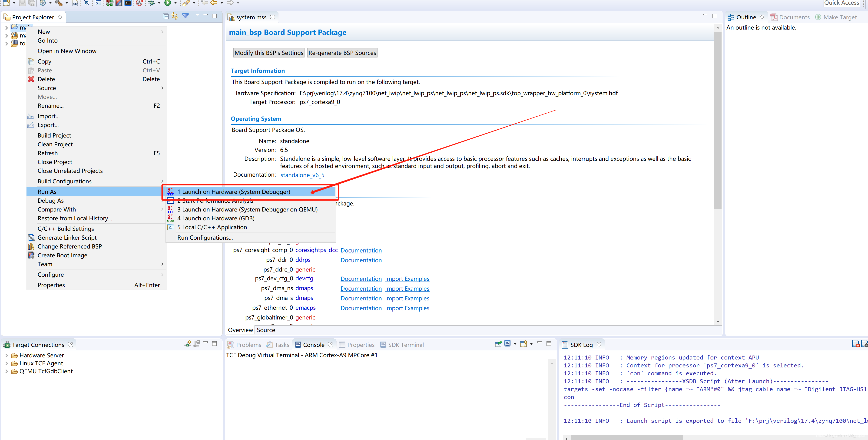The height and width of the screenshot is (440, 868).
Task: Open Documentation link for ps7_ddr_0
Action: coord(361,260)
